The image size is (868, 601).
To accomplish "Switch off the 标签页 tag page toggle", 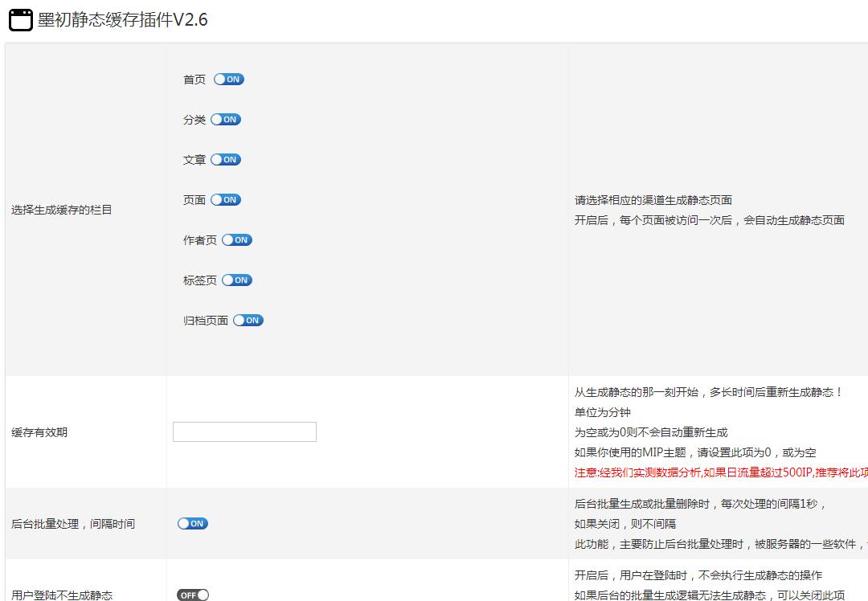I will pyautogui.click(x=237, y=280).
